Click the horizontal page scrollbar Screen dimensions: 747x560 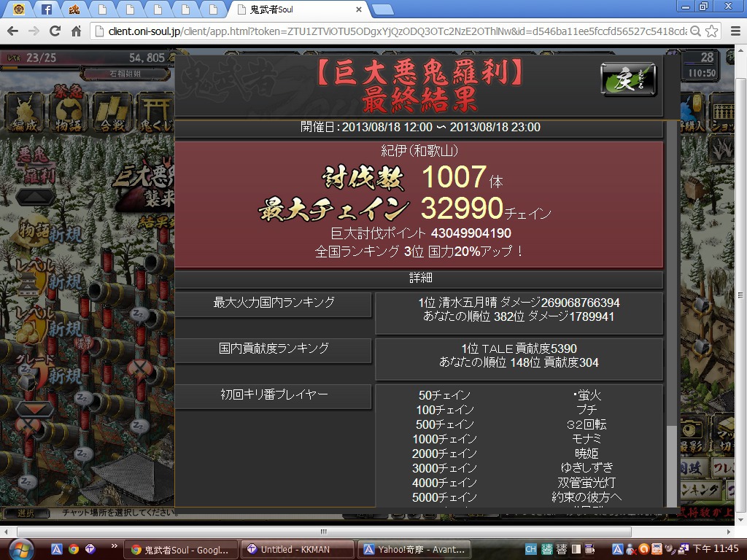[x=324, y=532]
